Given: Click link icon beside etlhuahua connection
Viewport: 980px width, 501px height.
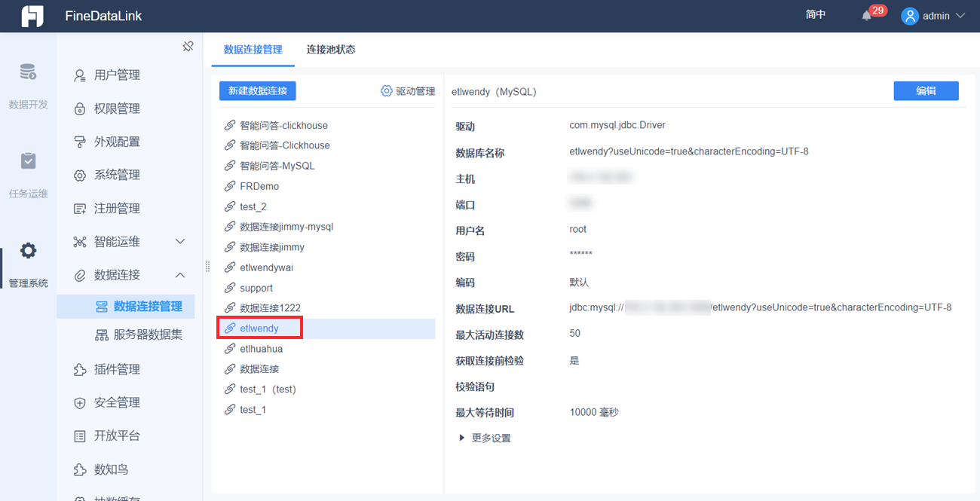Looking at the screenshot, I should pyautogui.click(x=230, y=349).
